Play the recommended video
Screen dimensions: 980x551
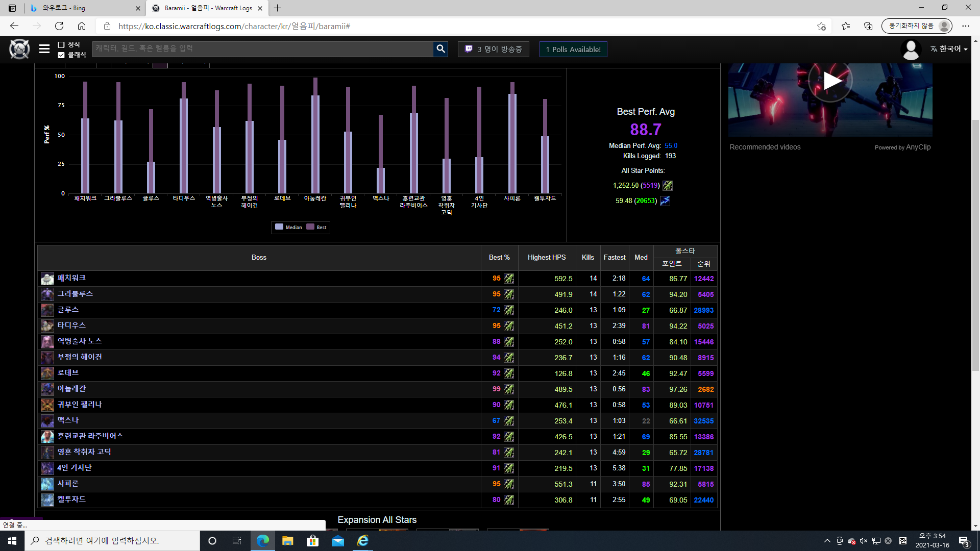(x=830, y=82)
